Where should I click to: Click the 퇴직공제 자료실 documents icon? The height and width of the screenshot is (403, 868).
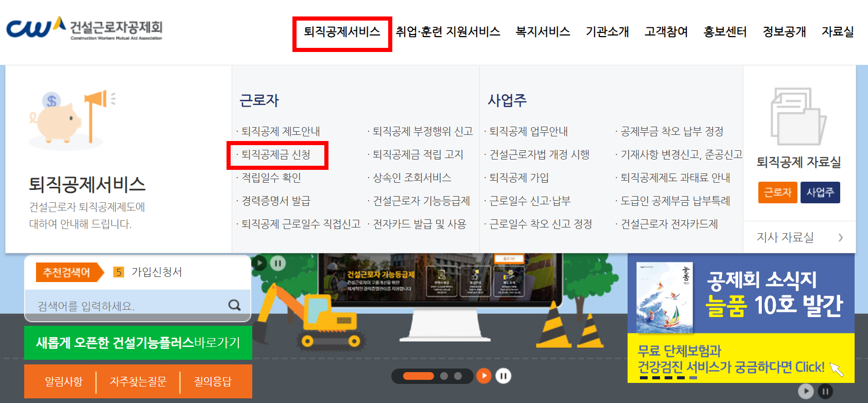(x=798, y=116)
